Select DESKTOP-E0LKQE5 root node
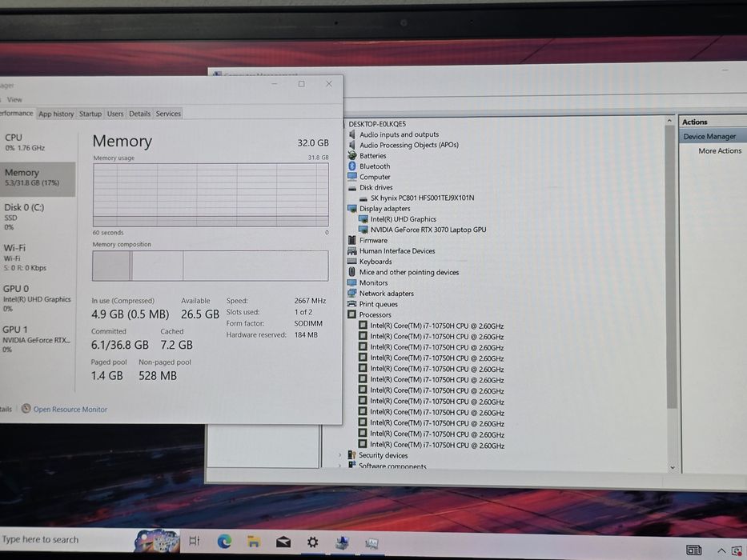Image resolution: width=747 pixels, height=560 pixels. coord(377,124)
